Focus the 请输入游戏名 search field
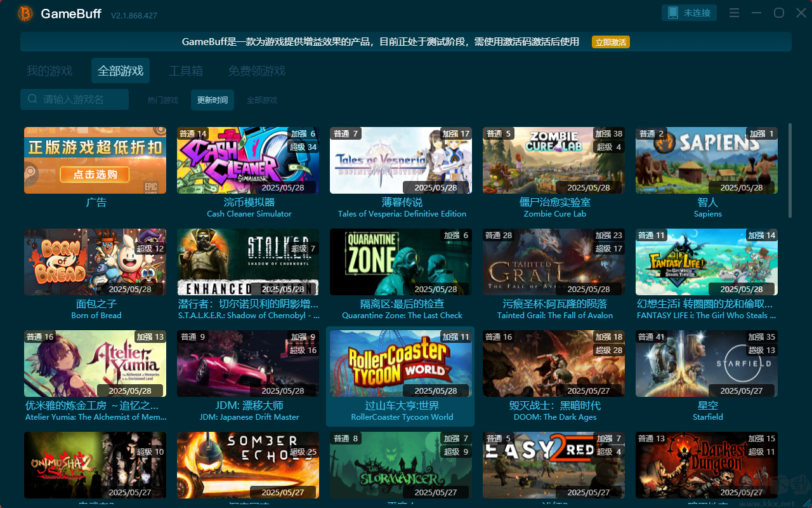 pyautogui.click(x=75, y=99)
